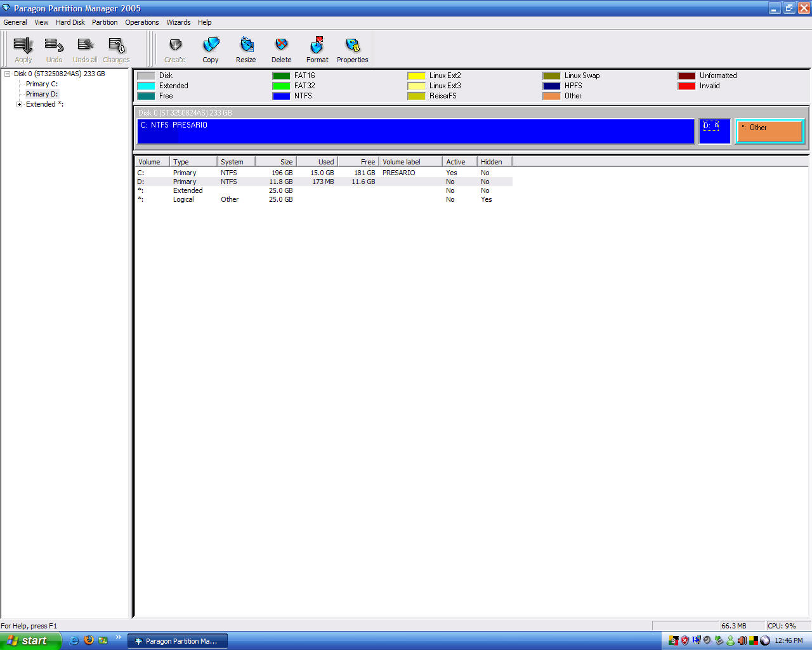Select Disk 0 (ST3250824AS) tree item
The image size is (812, 650).
pyautogui.click(x=60, y=74)
